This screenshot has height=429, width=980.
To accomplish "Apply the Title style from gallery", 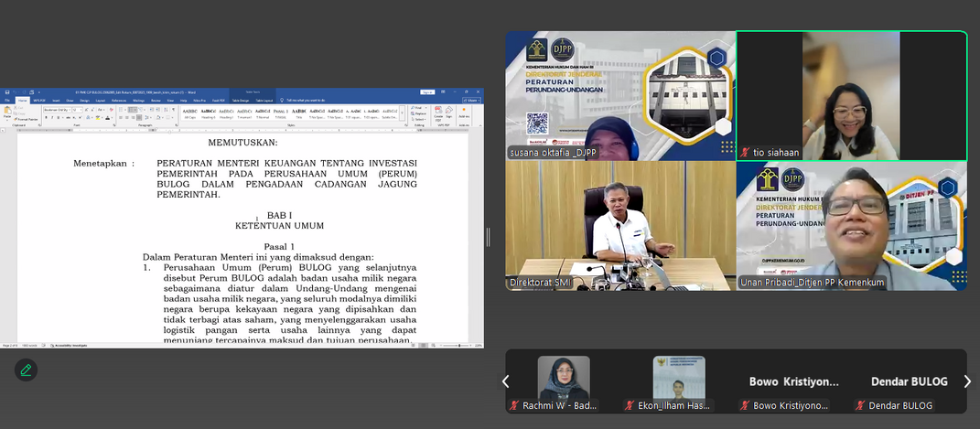I will tap(298, 113).
